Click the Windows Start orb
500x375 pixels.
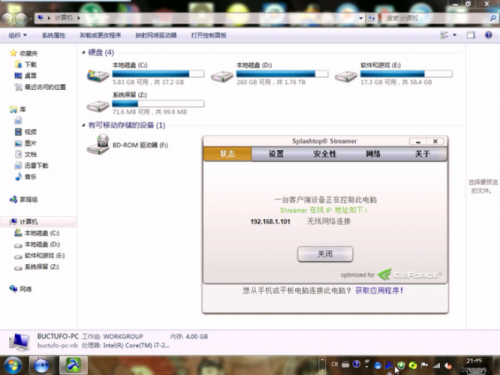[12, 365]
